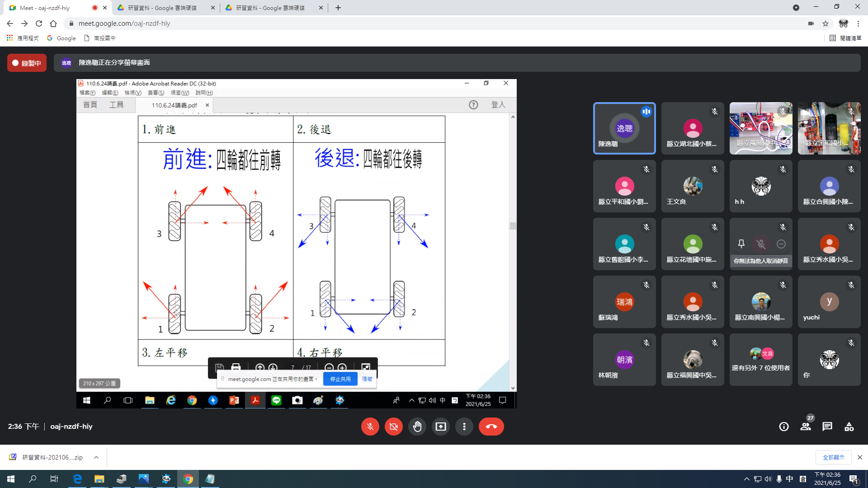The height and width of the screenshot is (488, 868).
Task: Switch to second Google Drive tab
Action: 270,8
